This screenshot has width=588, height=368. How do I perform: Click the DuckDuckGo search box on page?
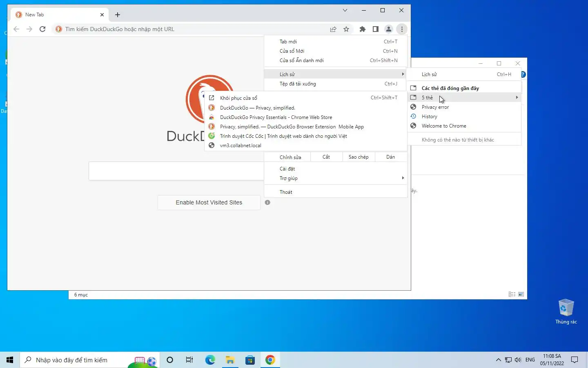pos(176,171)
